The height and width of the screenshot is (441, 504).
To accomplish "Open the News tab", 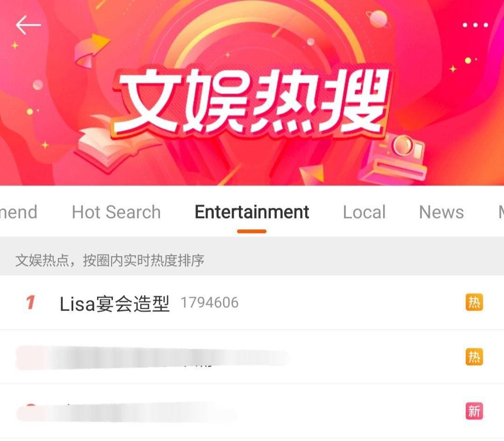I will (x=441, y=212).
